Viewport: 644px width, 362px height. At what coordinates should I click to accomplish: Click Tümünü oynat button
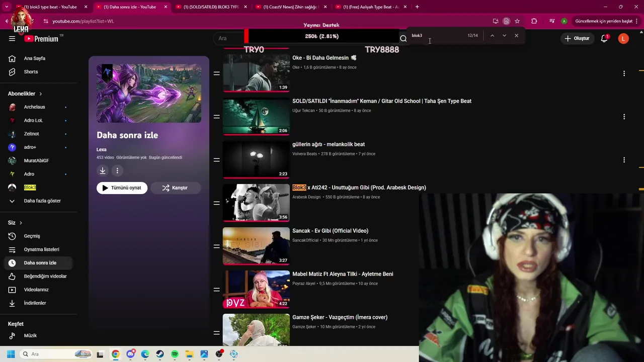[x=122, y=188]
